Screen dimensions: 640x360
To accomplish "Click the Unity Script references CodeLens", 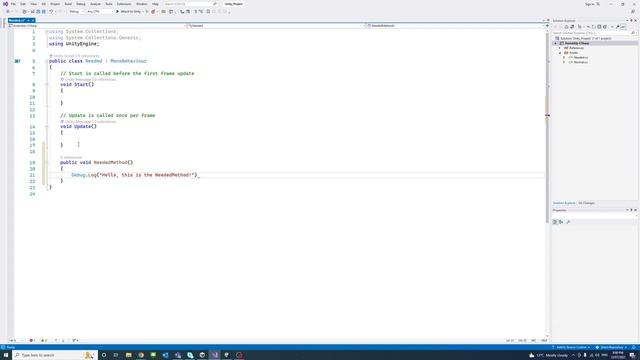I will click(x=74, y=56).
